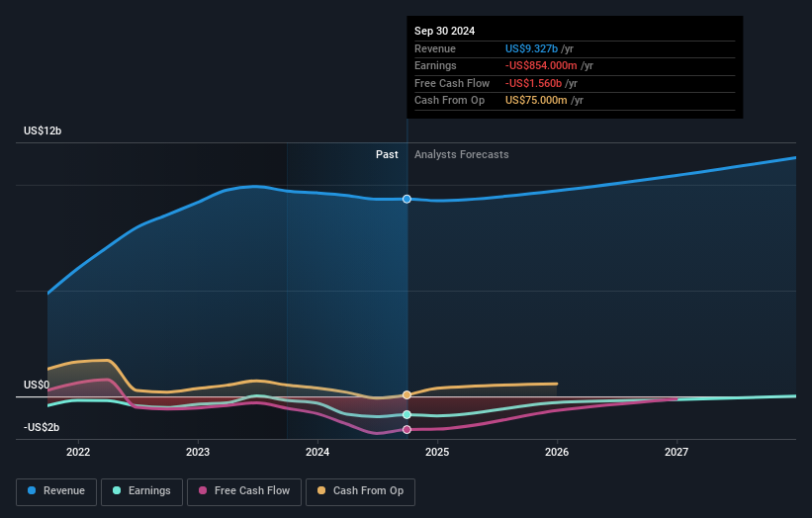This screenshot has height=518, width=812.
Task: Click the blue dot beside the Revenue legend
Action: [x=33, y=490]
